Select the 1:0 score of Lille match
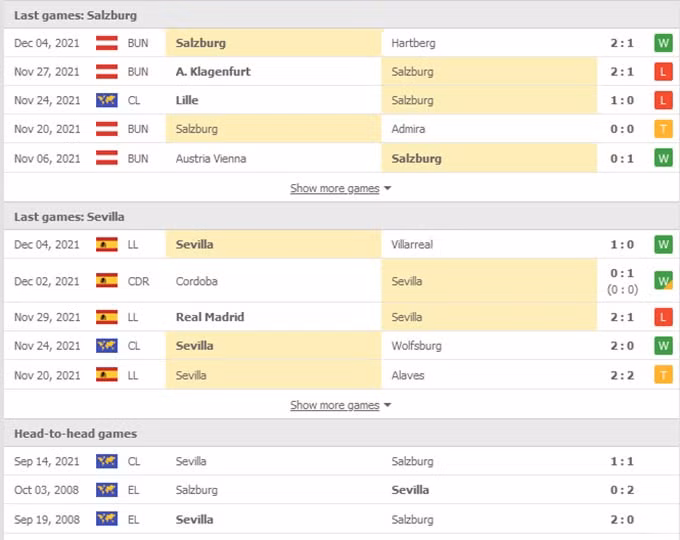This screenshot has width=680, height=540. tap(622, 100)
